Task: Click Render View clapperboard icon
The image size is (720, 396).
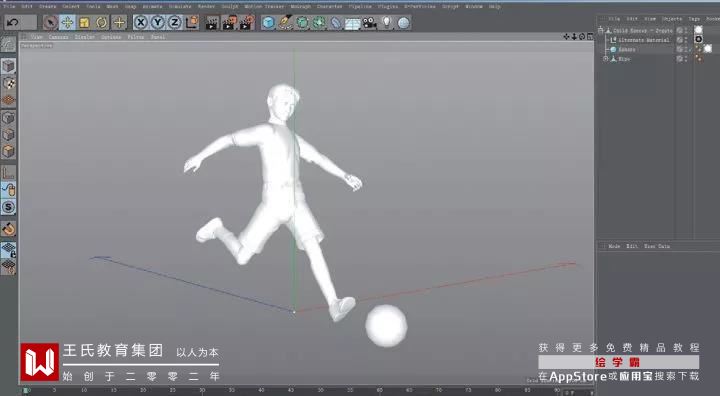Action: click(x=212, y=23)
